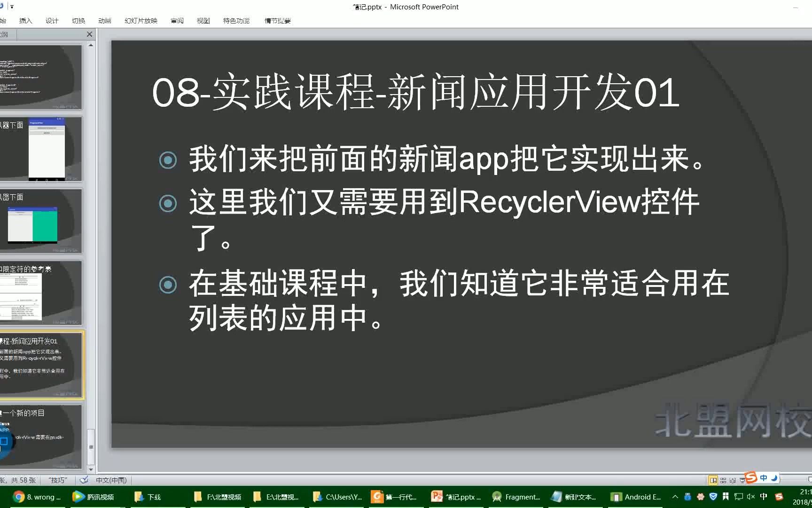Open Chrome '8. wrong' taskbar item

38,497
